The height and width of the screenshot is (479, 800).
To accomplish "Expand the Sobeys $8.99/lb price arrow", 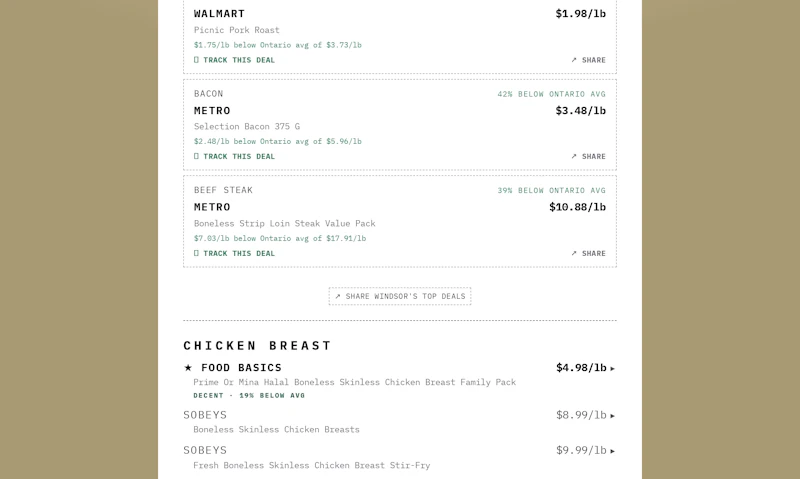I will 613,416.
